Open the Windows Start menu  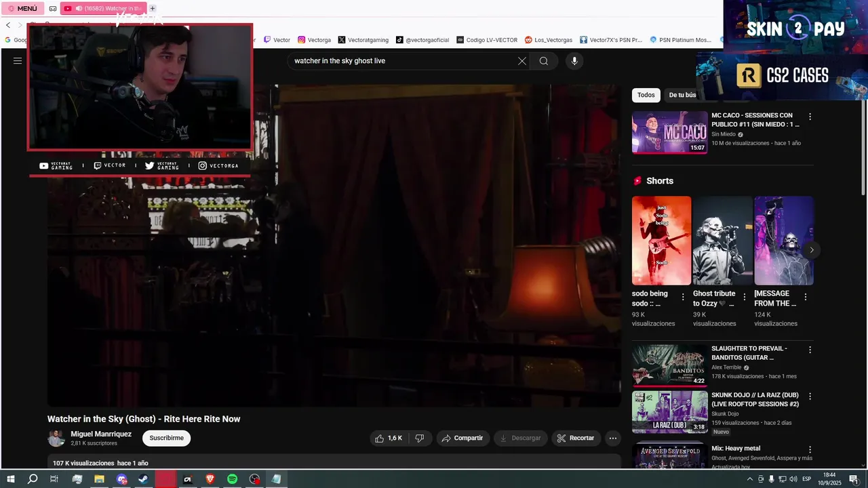11,479
